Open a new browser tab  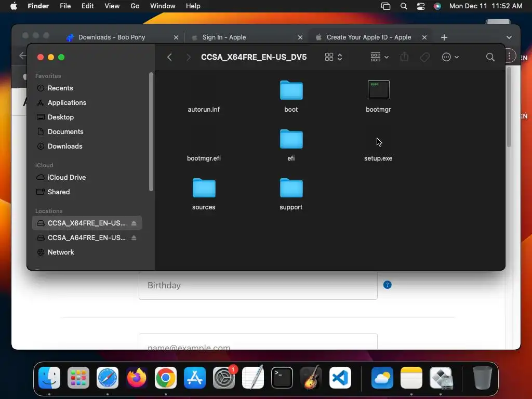tap(444, 37)
